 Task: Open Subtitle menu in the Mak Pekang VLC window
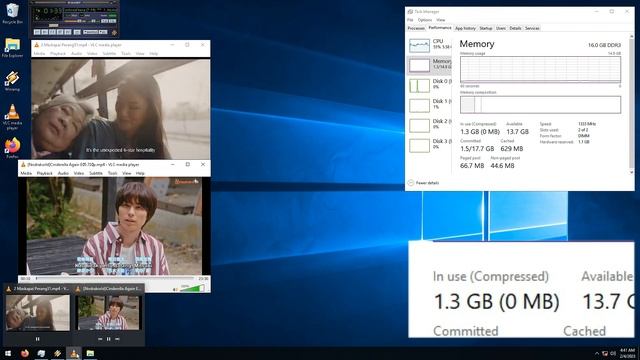click(x=109, y=53)
